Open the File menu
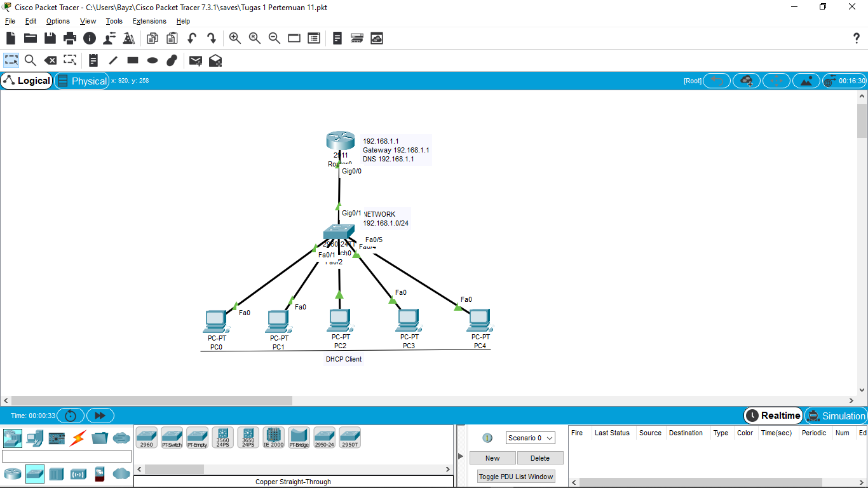 [x=10, y=21]
